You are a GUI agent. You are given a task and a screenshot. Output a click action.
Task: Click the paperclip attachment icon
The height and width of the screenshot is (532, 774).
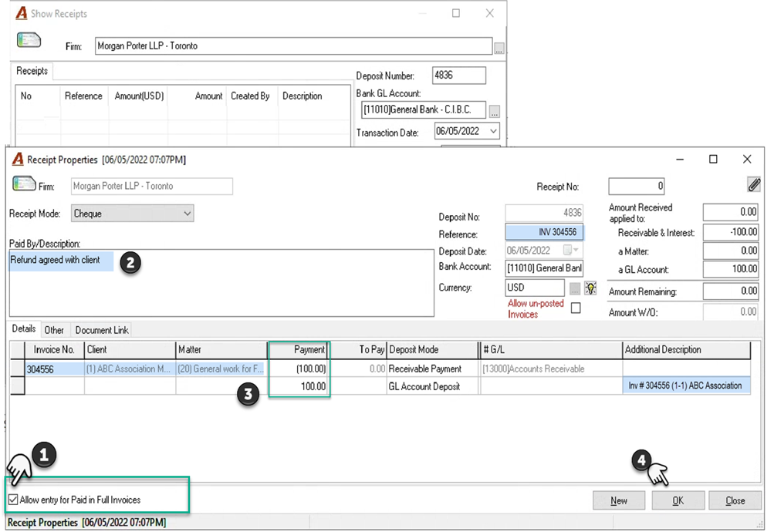(x=753, y=185)
